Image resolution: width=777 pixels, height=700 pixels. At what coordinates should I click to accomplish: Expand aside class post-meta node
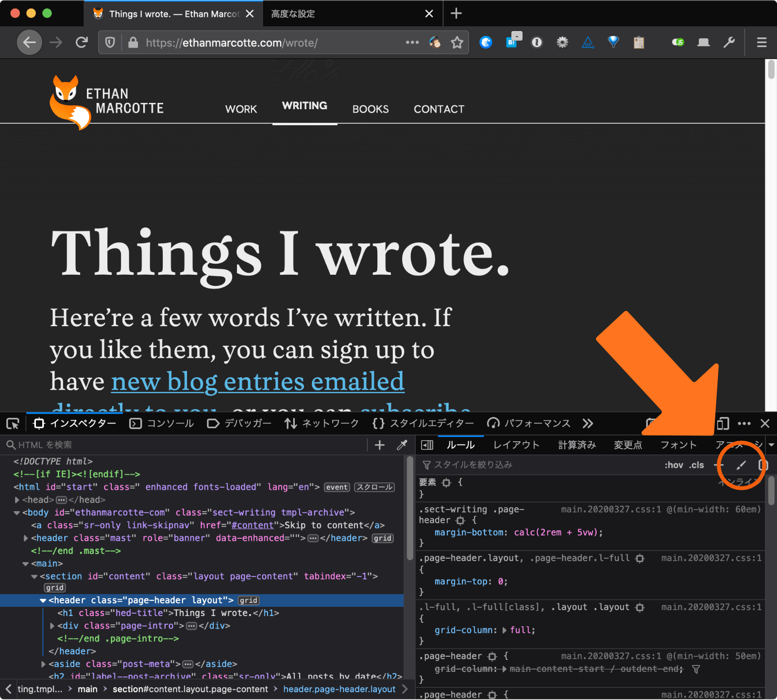(x=43, y=664)
